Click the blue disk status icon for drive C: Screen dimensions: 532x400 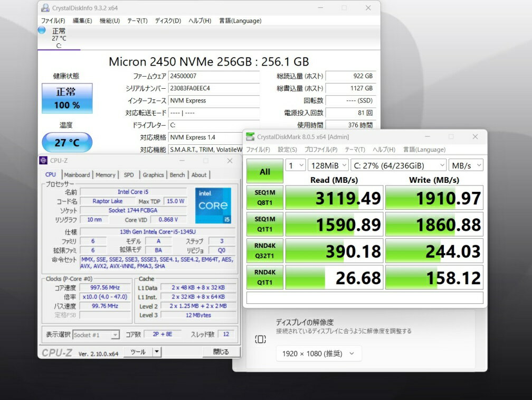coord(42,31)
